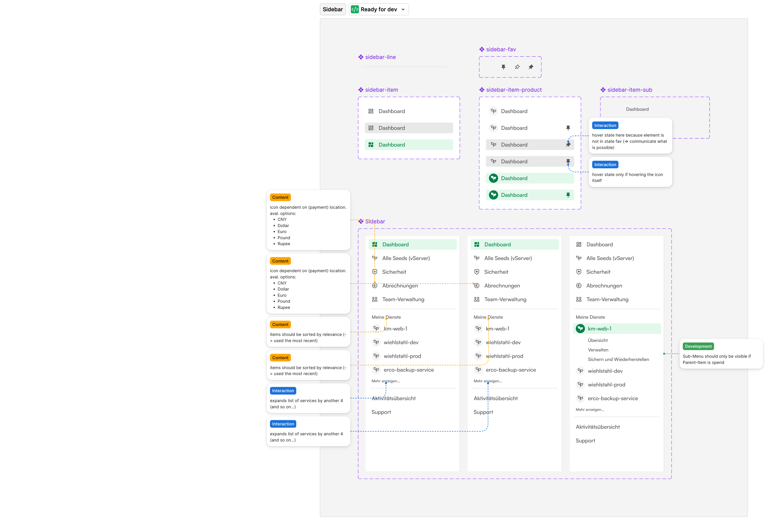Viewport: 778px width, 532px height.
Task: Open the Übersicht sub-menu entry
Action: (598, 340)
